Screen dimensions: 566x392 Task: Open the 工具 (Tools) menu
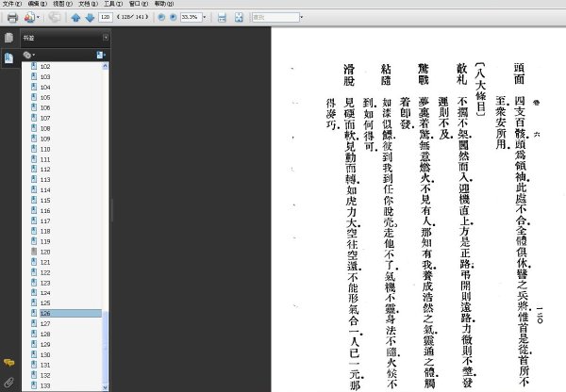click(x=113, y=4)
